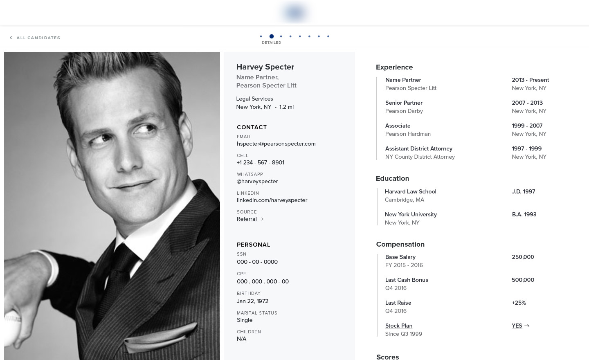Click CPF value 000 . 000 . 000 - 00
Screen dimensions: 589x364
(263, 281)
